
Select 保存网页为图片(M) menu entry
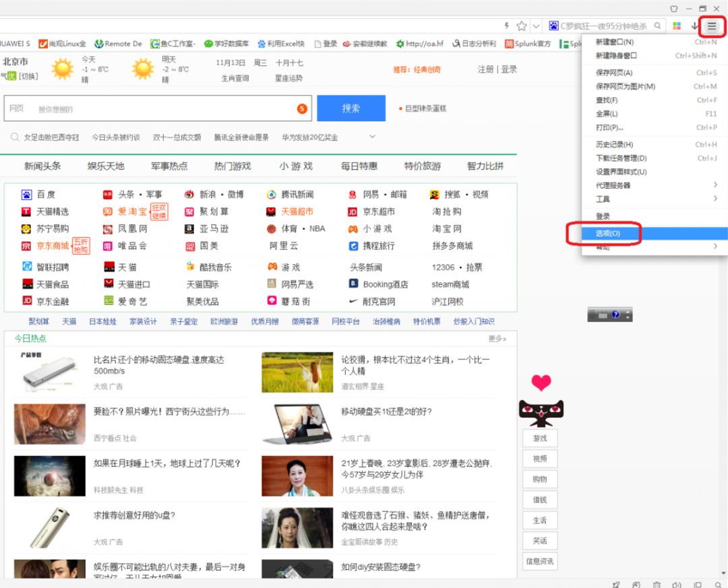(x=655, y=86)
